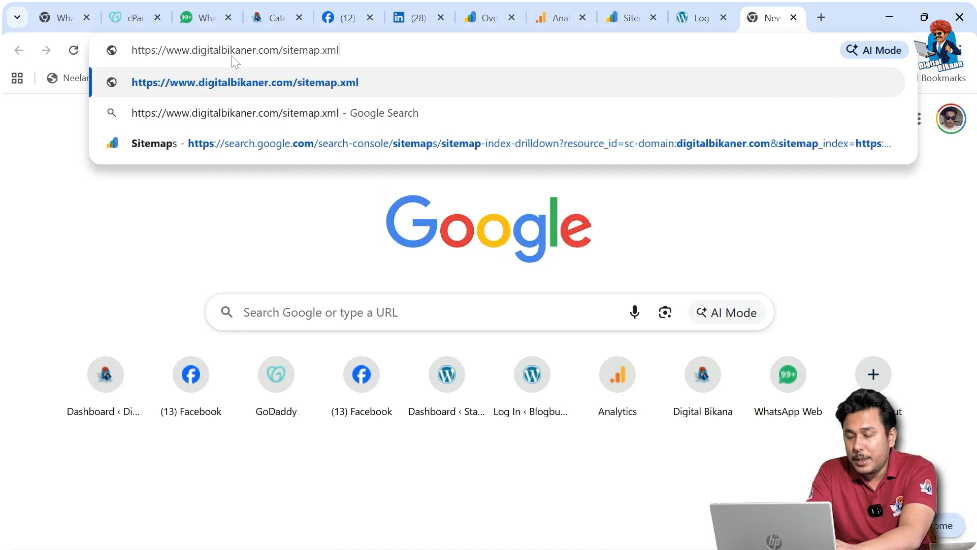
Task: Open the GoDaddy shortcut
Action: [x=276, y=386]
